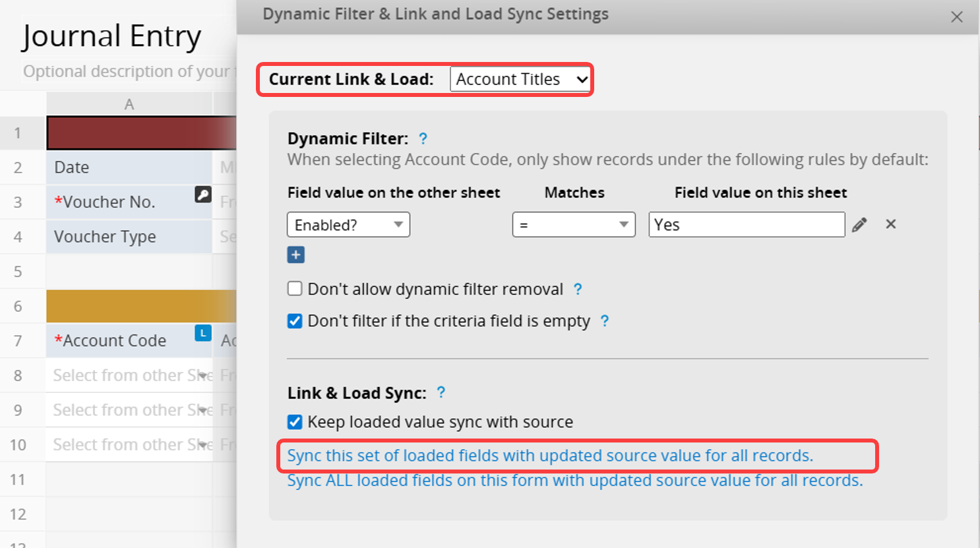Open help for empty criteria field option
The height and width of the screenshot is (548, 980).
pyautogui.click(x=605, y=321)
